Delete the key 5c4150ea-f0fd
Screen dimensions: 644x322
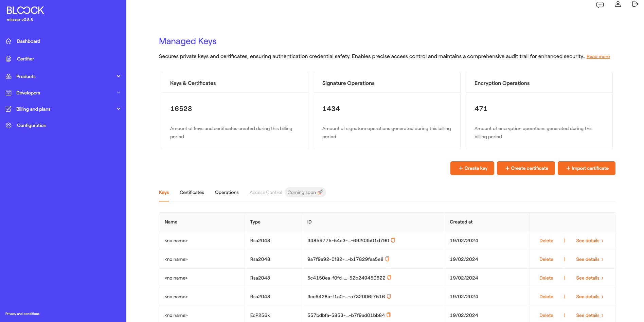pos(546,278)
